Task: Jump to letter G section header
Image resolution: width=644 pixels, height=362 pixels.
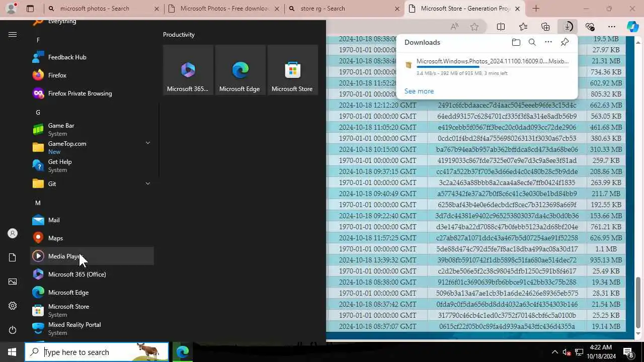Action: click(38, 113)
